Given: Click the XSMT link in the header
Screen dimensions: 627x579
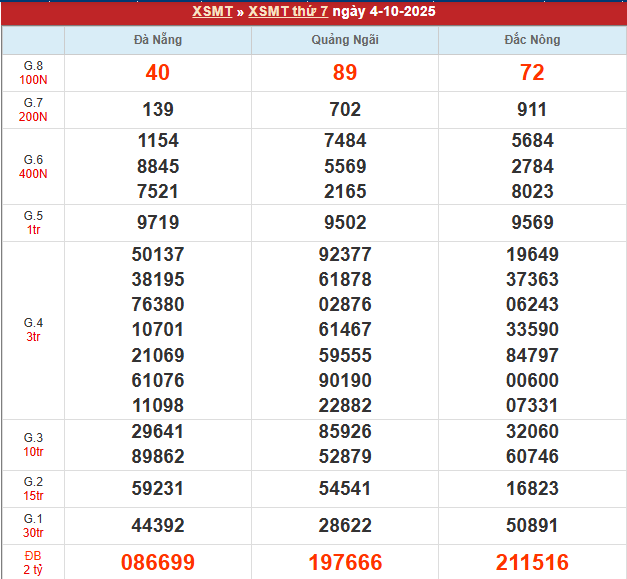Looking at the screenshot, I should point(212,12).
